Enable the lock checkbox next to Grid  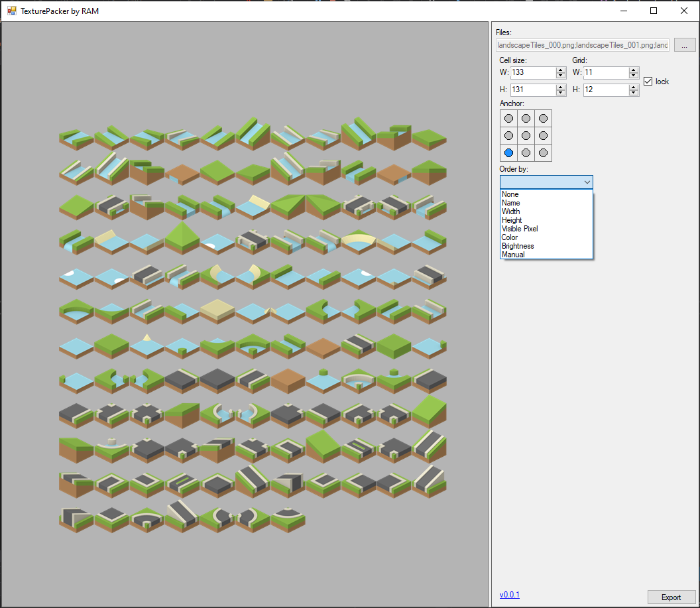point(648,82)
